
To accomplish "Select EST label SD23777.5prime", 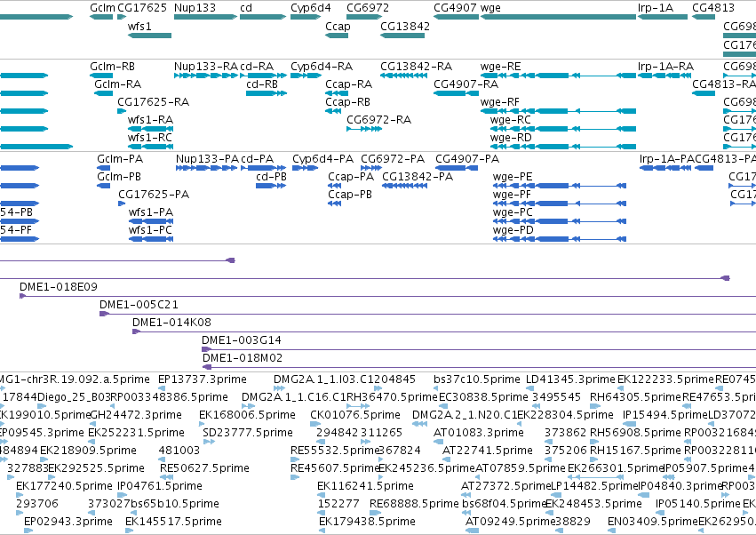I will click(248, 433).
